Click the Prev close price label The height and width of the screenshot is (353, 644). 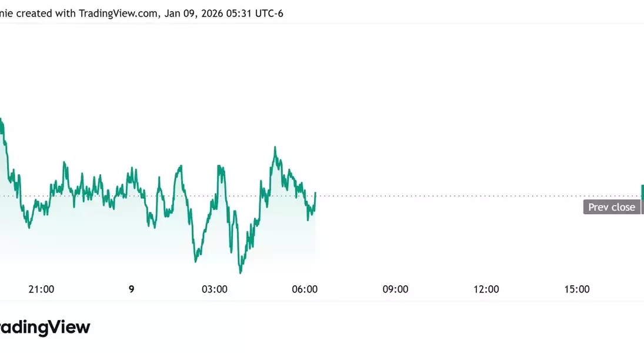coord(612,207)
